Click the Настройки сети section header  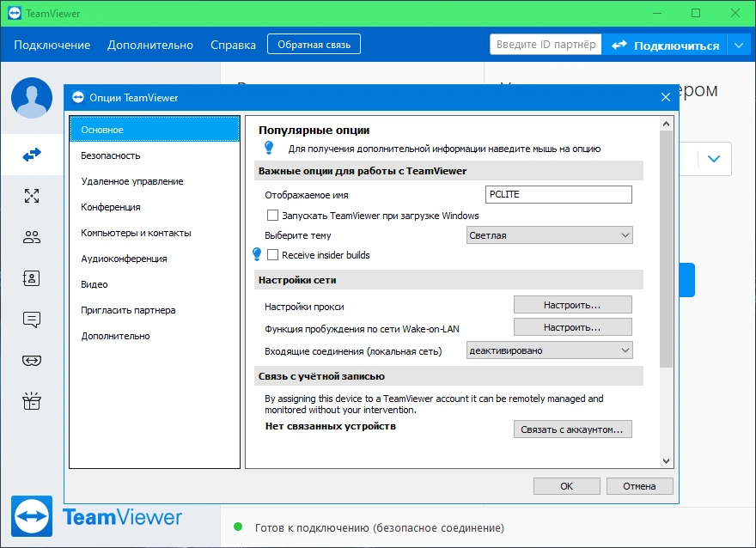(448, 279)
